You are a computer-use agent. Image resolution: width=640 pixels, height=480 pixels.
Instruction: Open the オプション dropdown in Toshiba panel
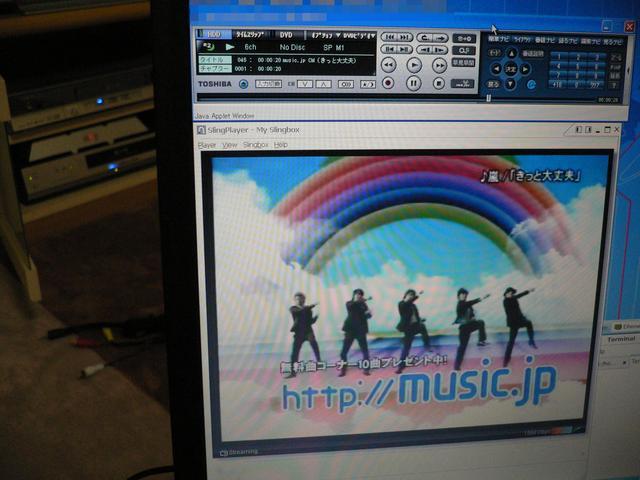pos(326,36)
